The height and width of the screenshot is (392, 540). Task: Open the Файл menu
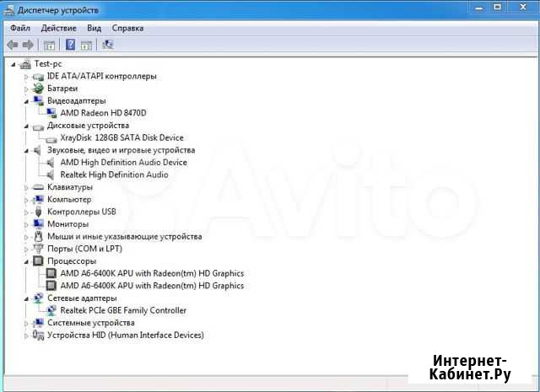[20, 28]
